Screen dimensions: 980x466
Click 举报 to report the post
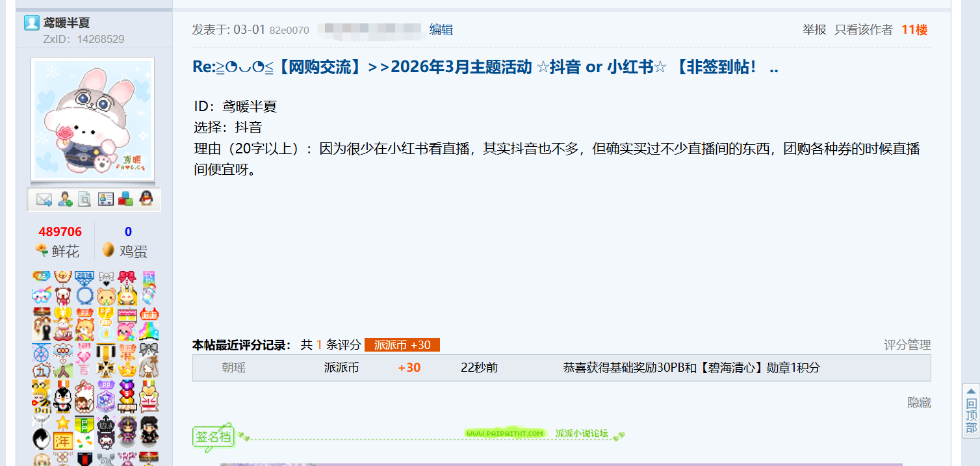tap(814, 29)
